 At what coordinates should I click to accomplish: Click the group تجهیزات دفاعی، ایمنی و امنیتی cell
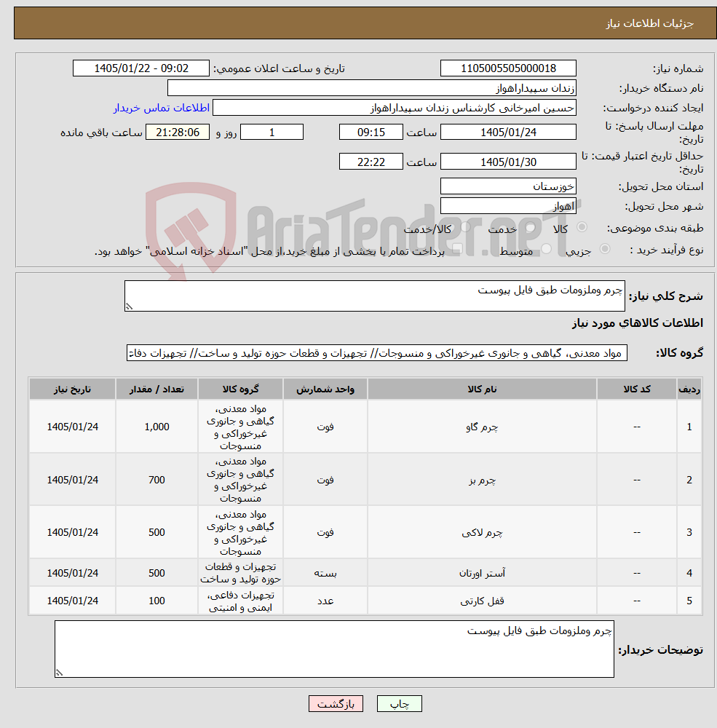[240, 601]
